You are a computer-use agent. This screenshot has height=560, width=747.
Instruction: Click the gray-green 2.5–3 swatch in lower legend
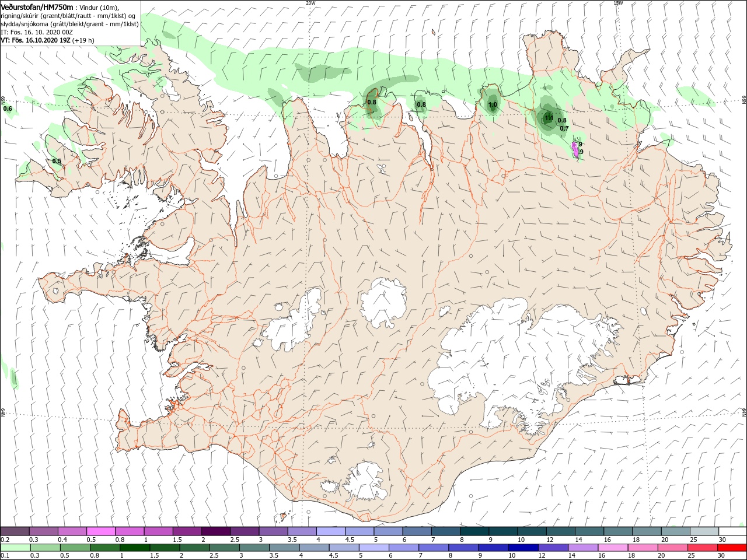pos(224,548)
